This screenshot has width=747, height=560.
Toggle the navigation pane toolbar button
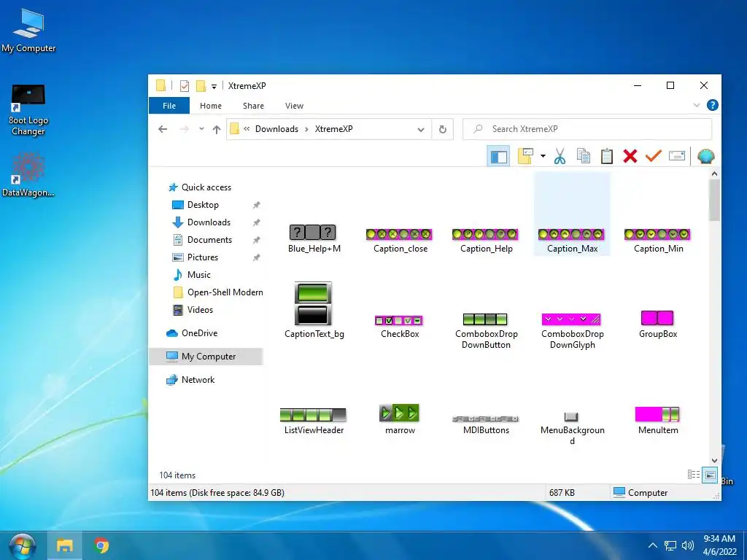point(498,156)
